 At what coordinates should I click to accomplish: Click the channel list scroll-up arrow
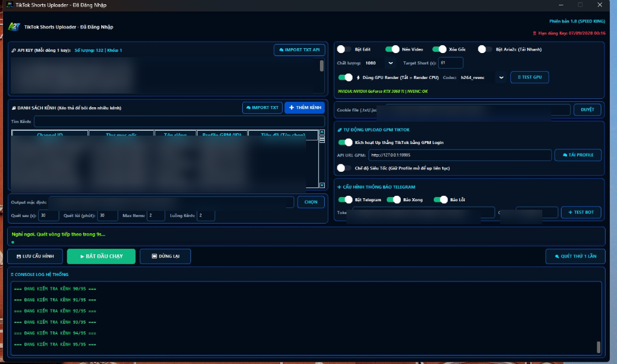coord(322,132)
